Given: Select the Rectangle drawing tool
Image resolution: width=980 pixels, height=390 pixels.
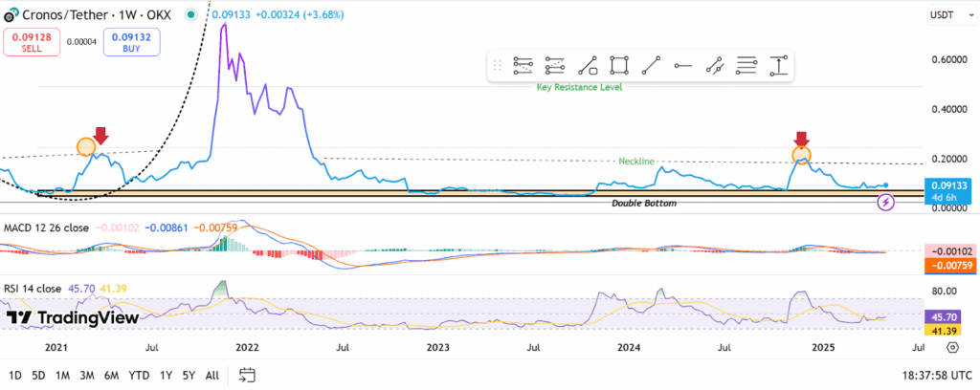Looking at the screenshot, I should coord(619,66).
